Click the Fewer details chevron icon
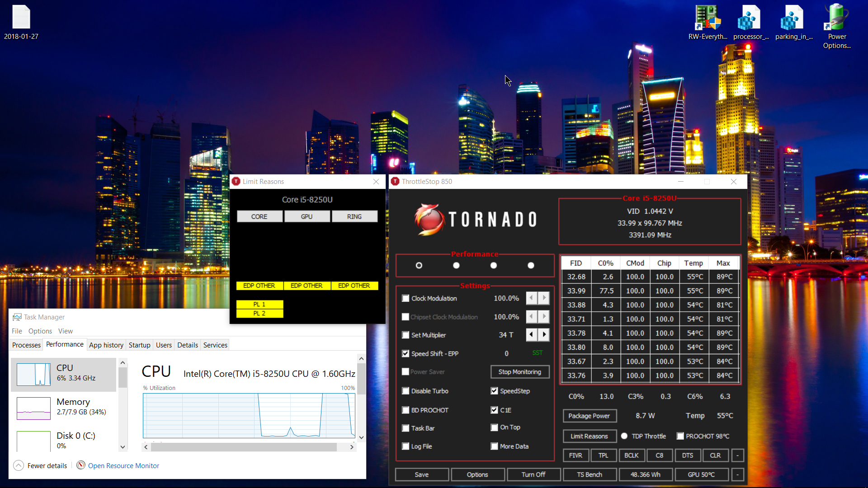 [x=19, y=465]
